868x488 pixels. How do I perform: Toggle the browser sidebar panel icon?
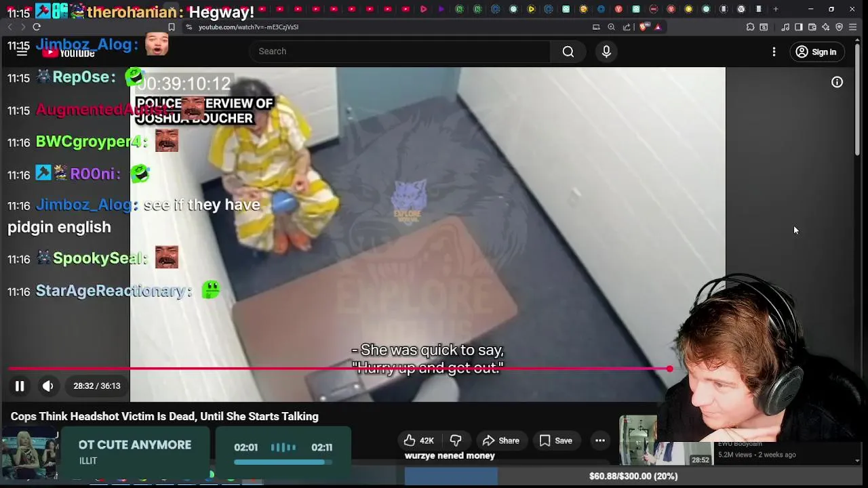pyautogui.click(x=799, y=27)
